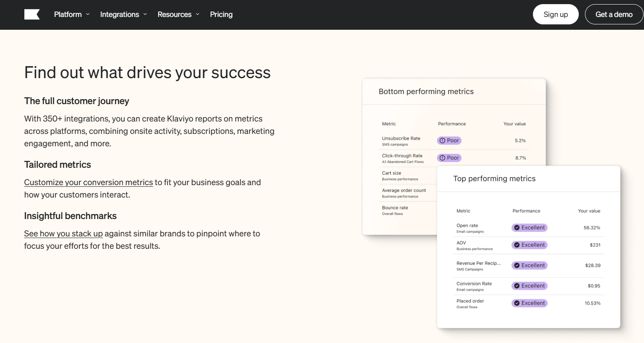Select the Top performing metrics card title
The image size is (644, 343).
tap(494, 179)
